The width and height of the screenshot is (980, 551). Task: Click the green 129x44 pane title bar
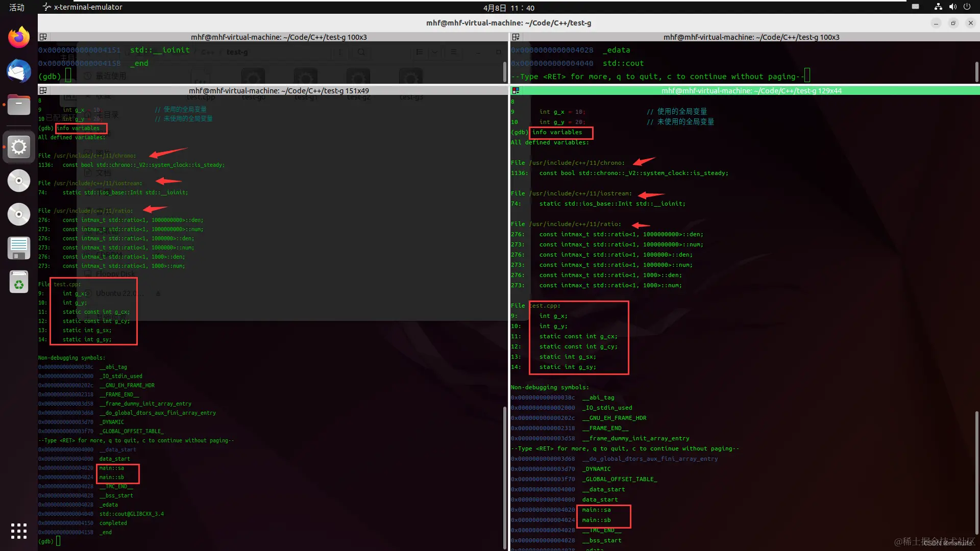pyautogui.click(x=751, y=91)
